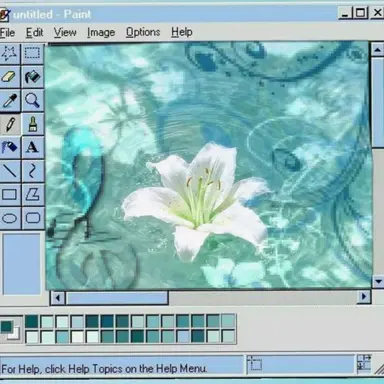Click the selection size icon in status bar
Image resolution: width=384 pixels, height=384 pixels.
[364, 363]
